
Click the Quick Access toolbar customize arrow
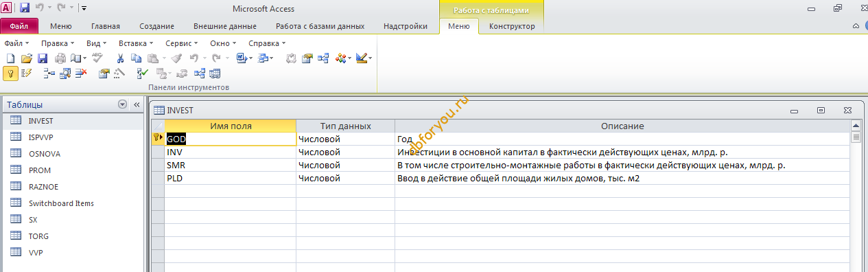click(84, 8)
